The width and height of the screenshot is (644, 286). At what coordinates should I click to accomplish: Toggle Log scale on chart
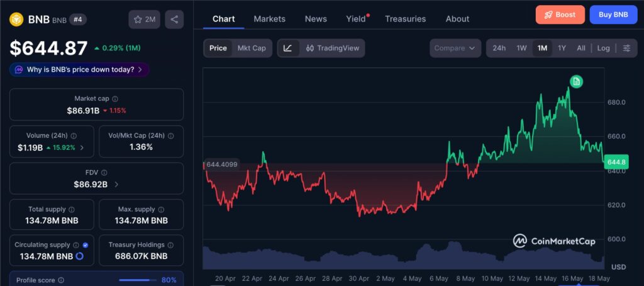603,48
